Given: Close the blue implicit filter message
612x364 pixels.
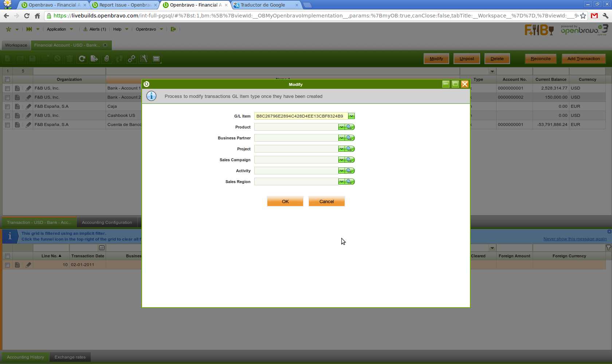Looking at the screenshot, I should [x=609, y=232].
